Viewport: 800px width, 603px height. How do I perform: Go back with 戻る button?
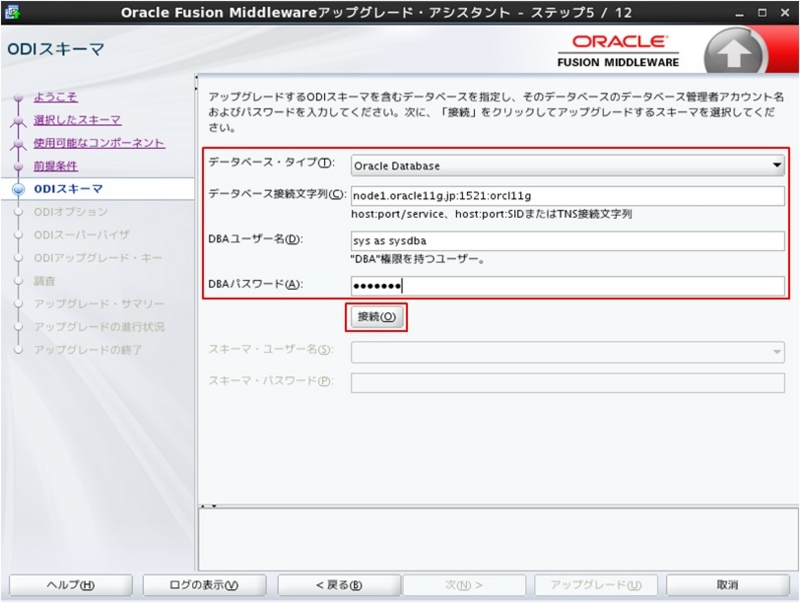tap(339, 585)
